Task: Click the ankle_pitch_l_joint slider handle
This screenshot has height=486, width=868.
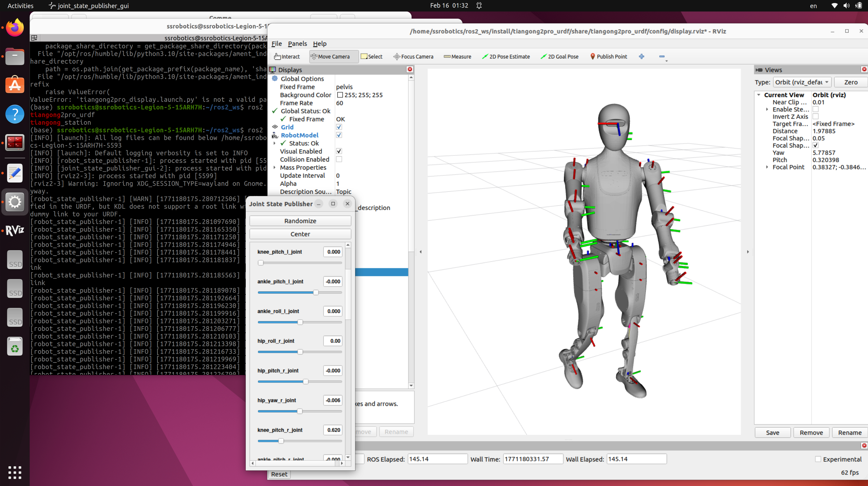Action: coord(316,293)
